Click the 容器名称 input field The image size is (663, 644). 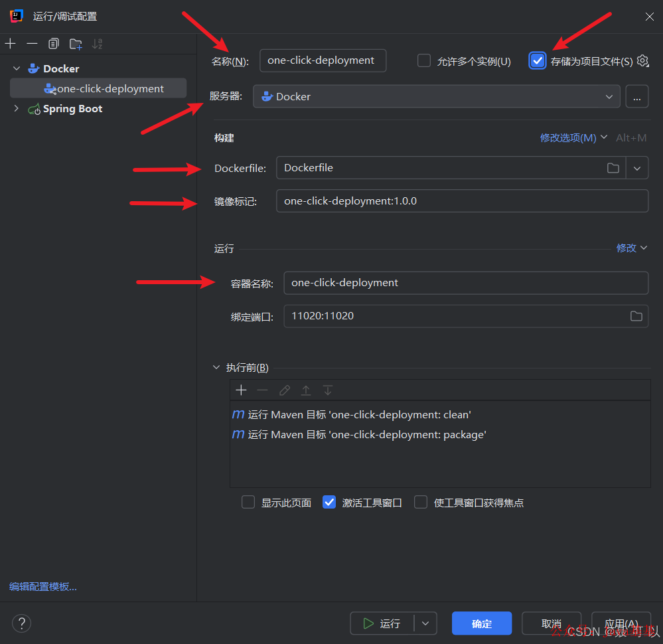(x=466, y=283)
